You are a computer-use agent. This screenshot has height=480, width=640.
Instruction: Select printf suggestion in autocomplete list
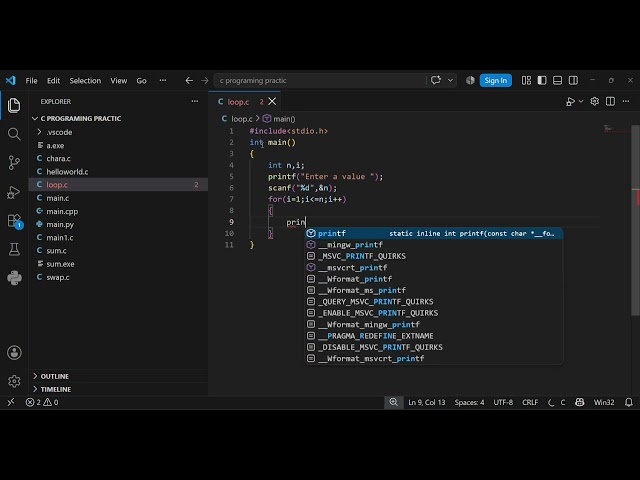[x=434, y=233]
